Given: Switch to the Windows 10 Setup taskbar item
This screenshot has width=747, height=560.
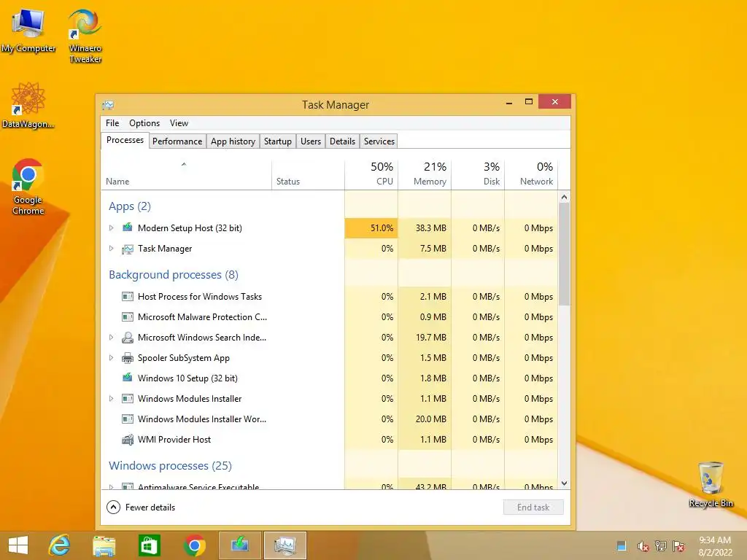Looking at the screenshot, I should coord(239,545).
